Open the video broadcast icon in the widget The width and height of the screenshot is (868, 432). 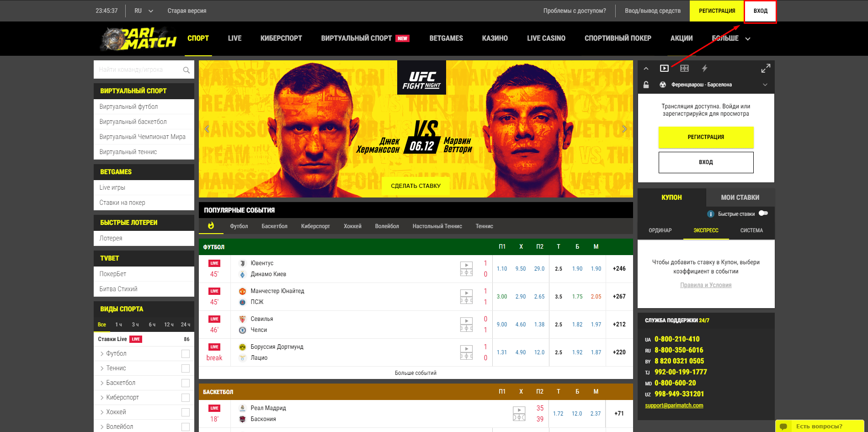tap(664, 68)
